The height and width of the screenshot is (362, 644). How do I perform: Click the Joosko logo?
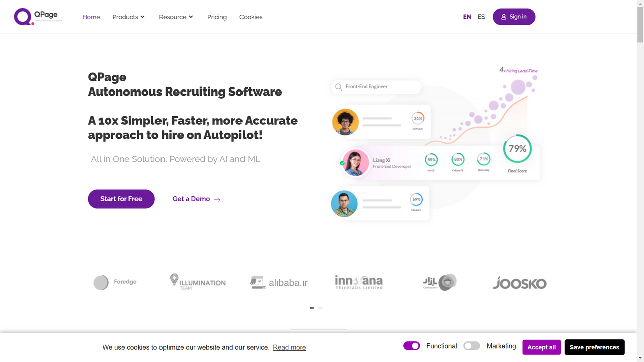(x=520, y=283)
